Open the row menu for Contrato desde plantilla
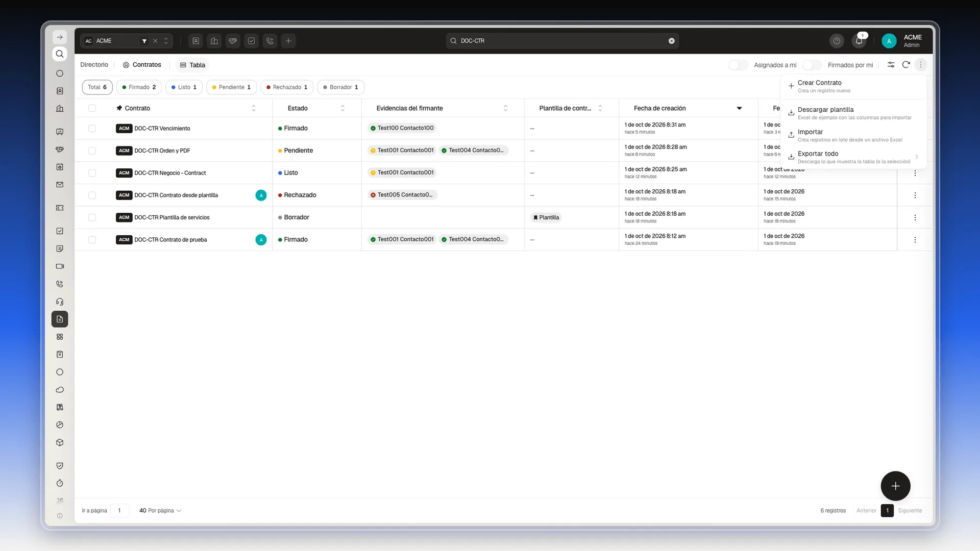This screenshot has width=980, height=551. click(915, 195)
